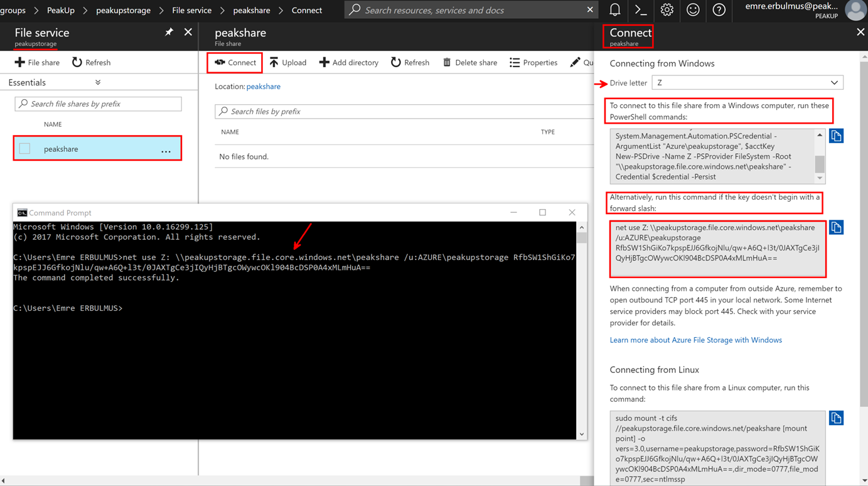The image size is (868, 486).
Task: Open the peakshare Location link
Action: [263, 86]
